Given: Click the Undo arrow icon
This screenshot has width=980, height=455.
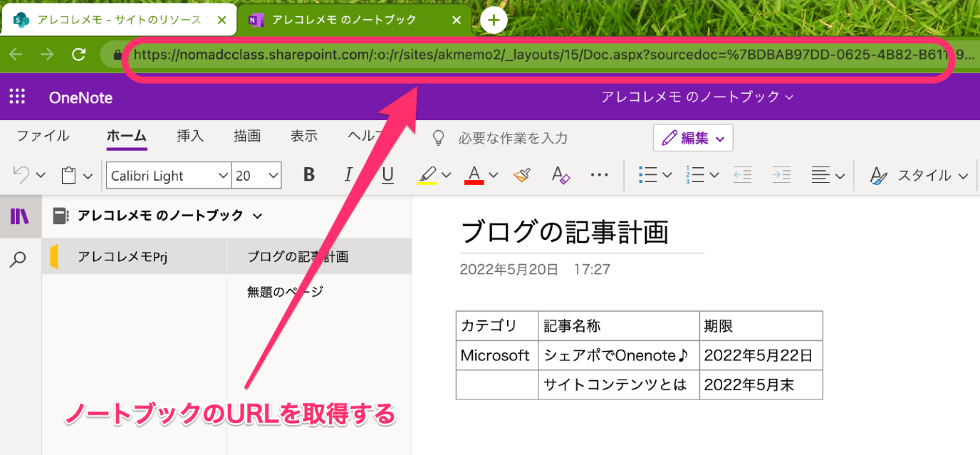Looking at the screenshot, I should pos(21,174).
